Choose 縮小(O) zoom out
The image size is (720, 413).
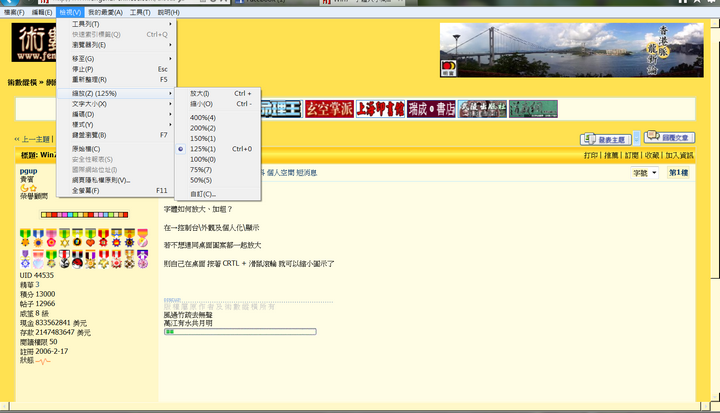(218, 104)
